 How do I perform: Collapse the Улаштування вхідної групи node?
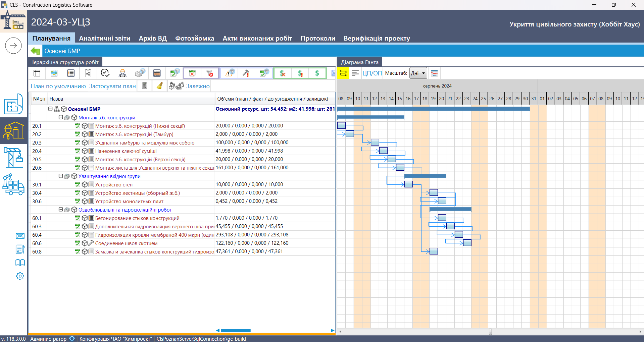61,176
